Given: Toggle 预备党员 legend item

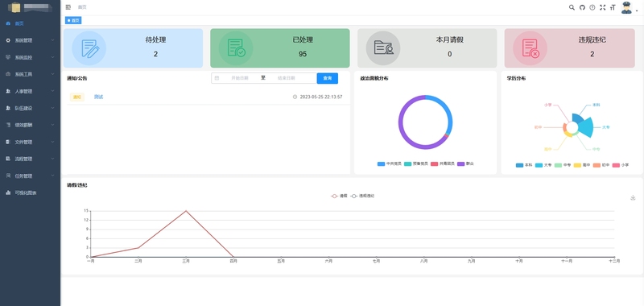Looking at the screenshot, I should coord(415,163).
